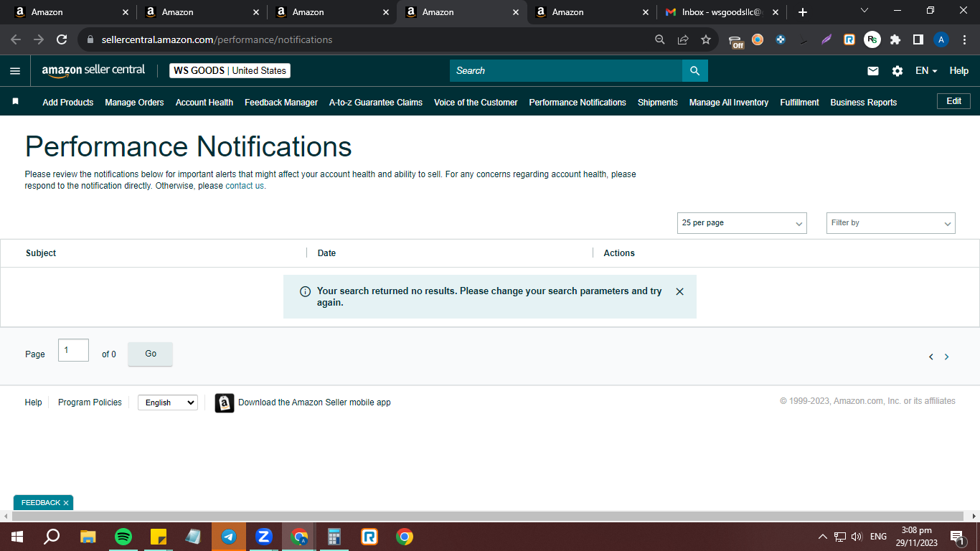The width and height of the screenshot is (980, 551).
Task: Sort by the Subject column header
Action: pos(41,253)
